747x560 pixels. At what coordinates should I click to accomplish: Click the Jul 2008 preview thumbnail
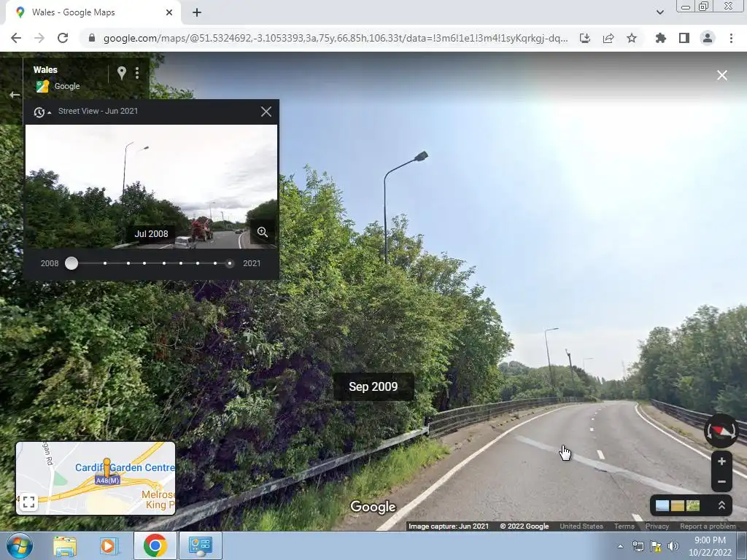[x=151, y=186]
